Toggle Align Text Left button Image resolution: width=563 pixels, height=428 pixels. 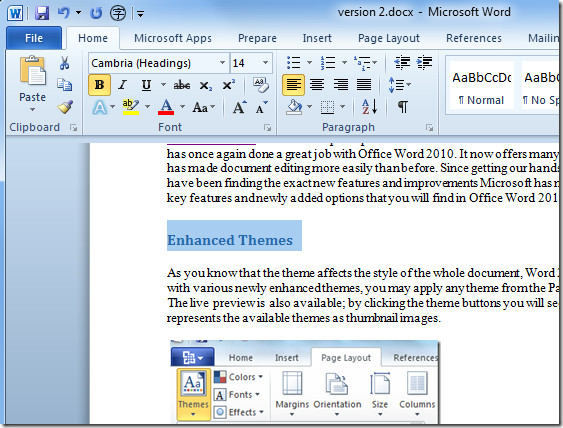click(293, 85)
